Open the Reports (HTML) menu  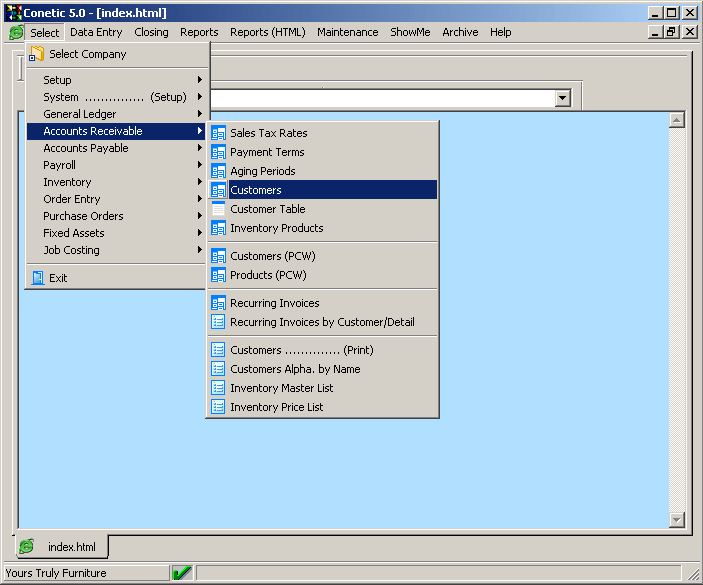[267, 32]
